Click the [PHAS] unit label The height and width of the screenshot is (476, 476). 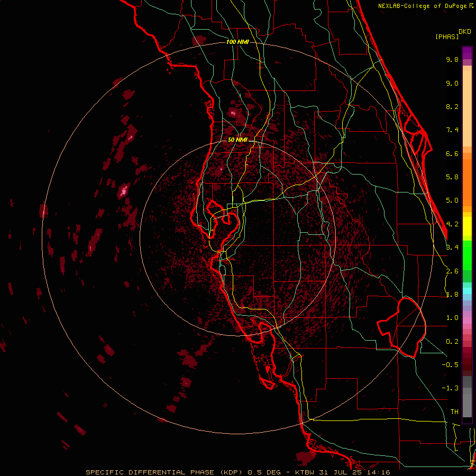[x=447, y=37]
